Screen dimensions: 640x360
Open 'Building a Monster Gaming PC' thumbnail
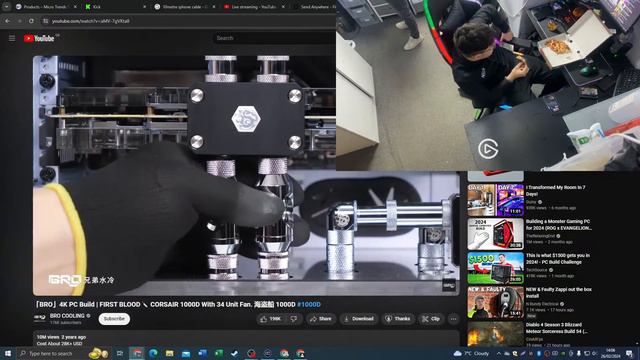point(496,234)
